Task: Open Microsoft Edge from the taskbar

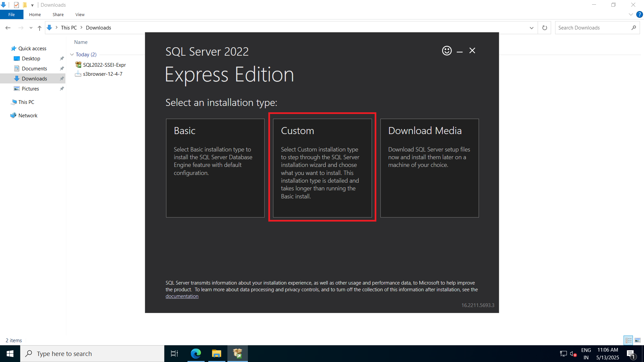Action: point(196,354)
